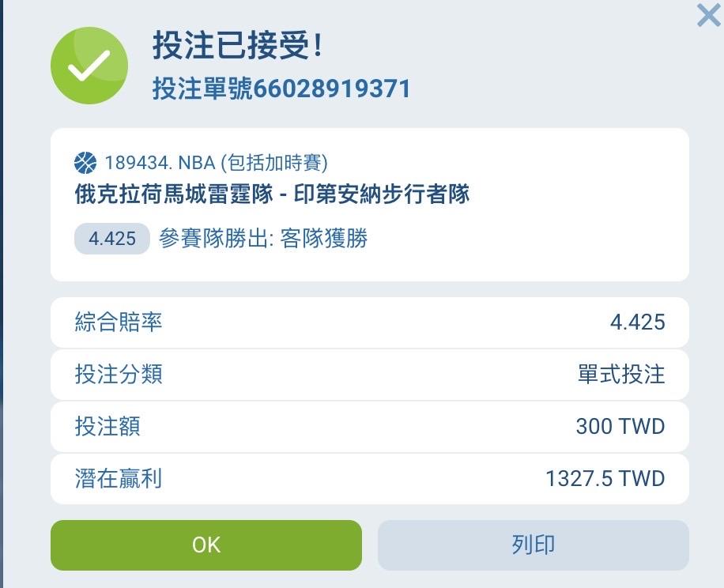The height and width of the screenshot is (588, 724).
Task: Click the 參賽隊勝出: 客隊獲勝 selection text
Action: point(263,239)
